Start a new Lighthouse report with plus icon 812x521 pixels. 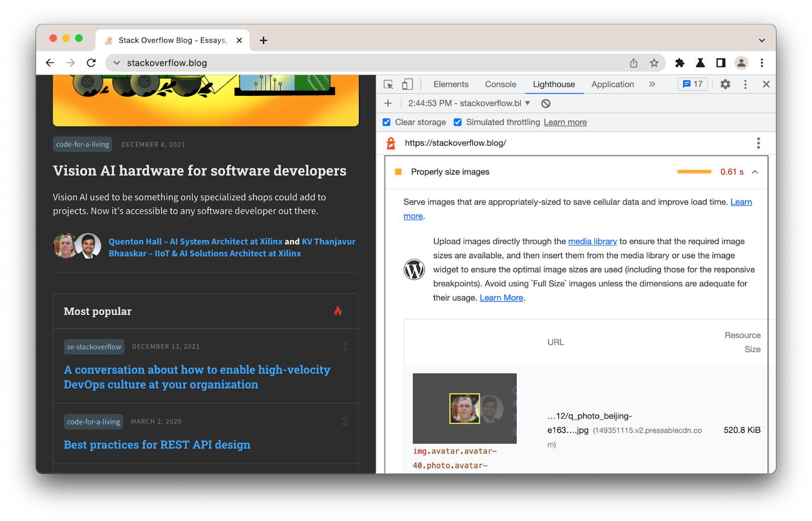[x=388, y=103]
